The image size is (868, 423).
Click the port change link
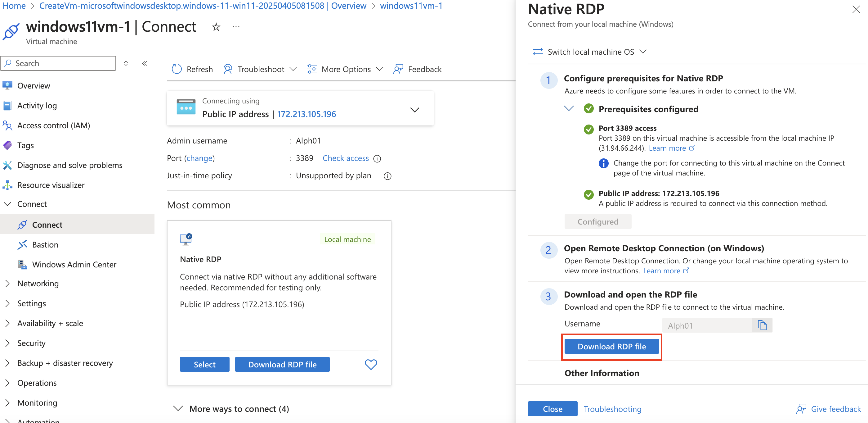coord(200,158)
